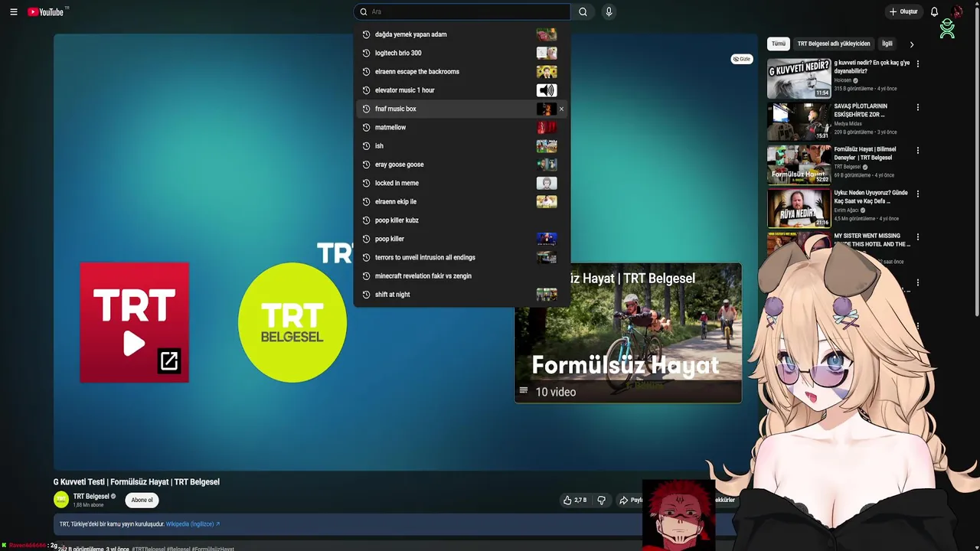Click the playlist icon beside '10 video'

(x=524, y=391)
